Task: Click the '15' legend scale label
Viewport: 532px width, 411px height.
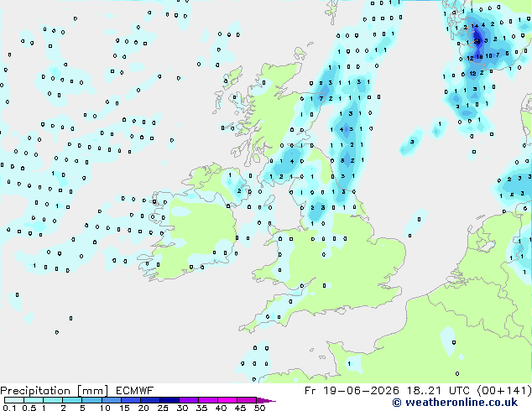Action: click(124, 408)
